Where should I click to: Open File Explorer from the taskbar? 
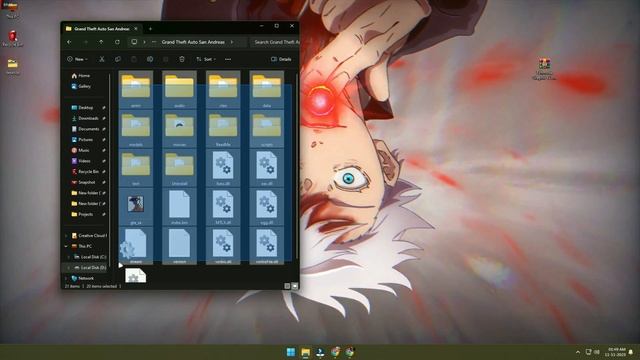[305, 352]
